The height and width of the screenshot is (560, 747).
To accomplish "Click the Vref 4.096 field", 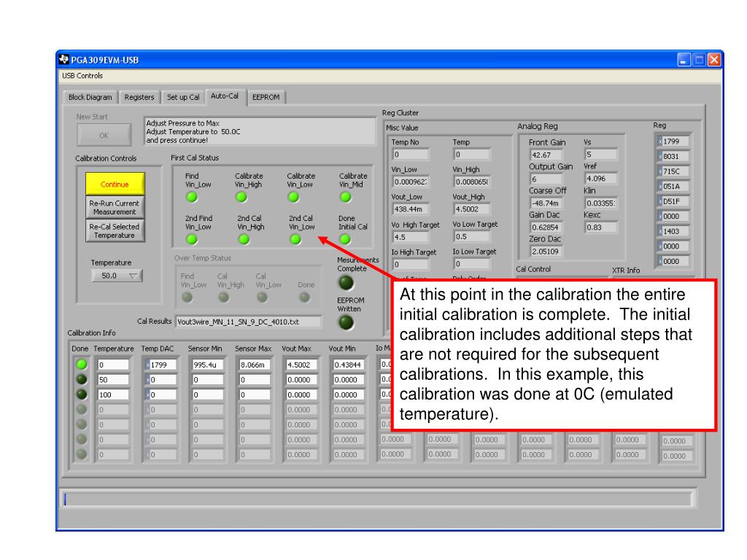I will click(x=601, y=179).
